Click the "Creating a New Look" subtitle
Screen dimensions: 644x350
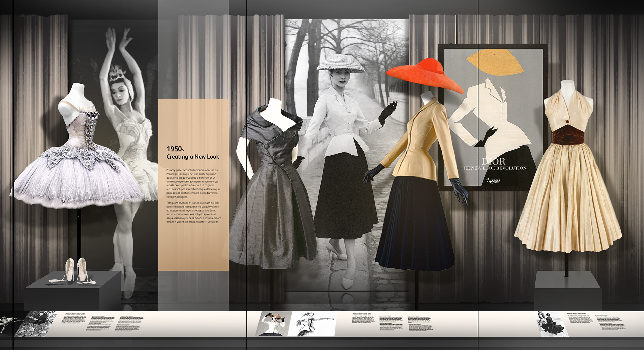[193, 157]
